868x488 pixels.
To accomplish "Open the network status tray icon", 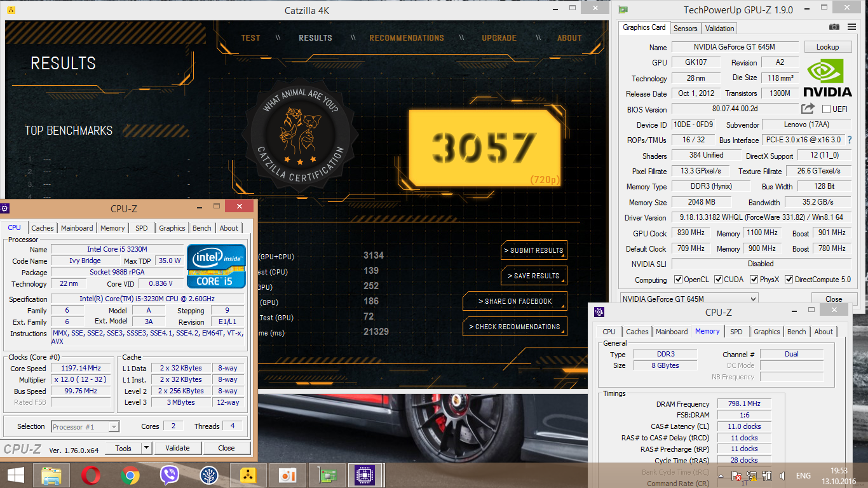I will tap(752, 476).
